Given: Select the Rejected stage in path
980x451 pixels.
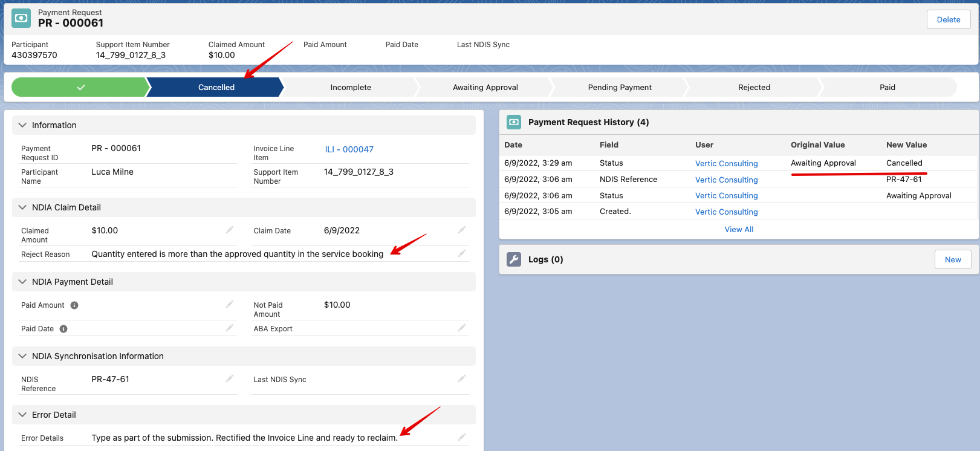Looking at the screenshot, I should point(754,87).
